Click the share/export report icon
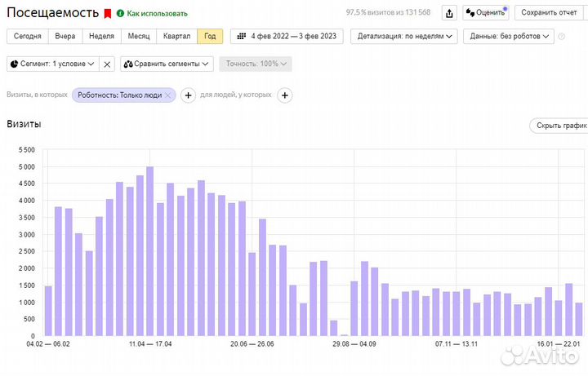Viewport: 588px width, 376px height. [449, 13]
